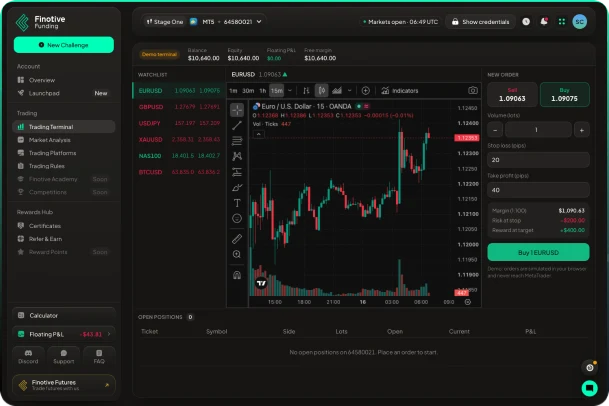The image size is (609, 406).
Task: Open the Fibonacci retracement tools
Action: tap(237, 141)
